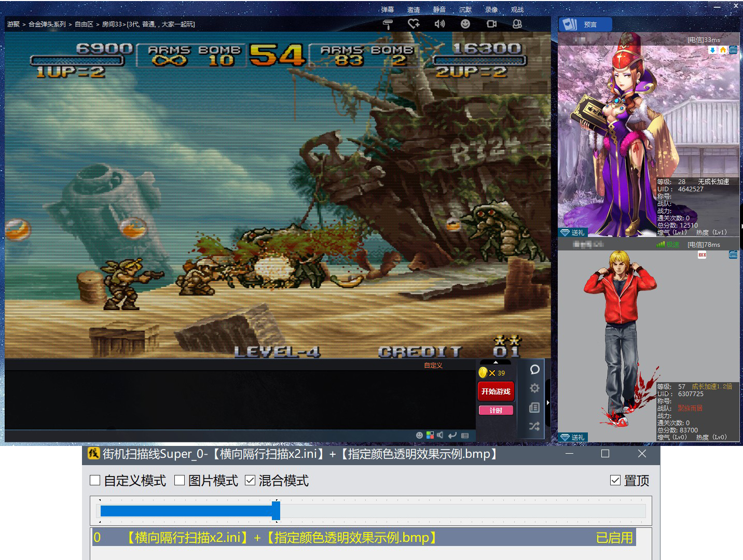Click the 聚缘而居 team name text

[x=690, y=408]
